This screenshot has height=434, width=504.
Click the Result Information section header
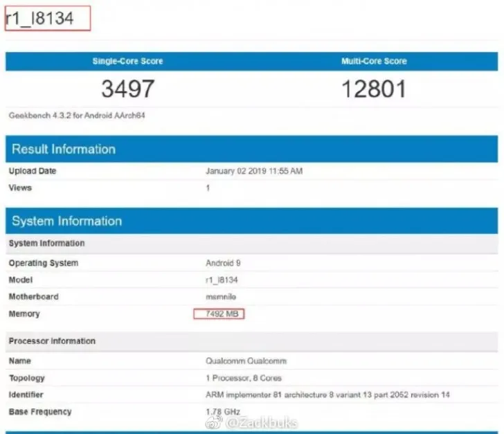pos(64,149)
